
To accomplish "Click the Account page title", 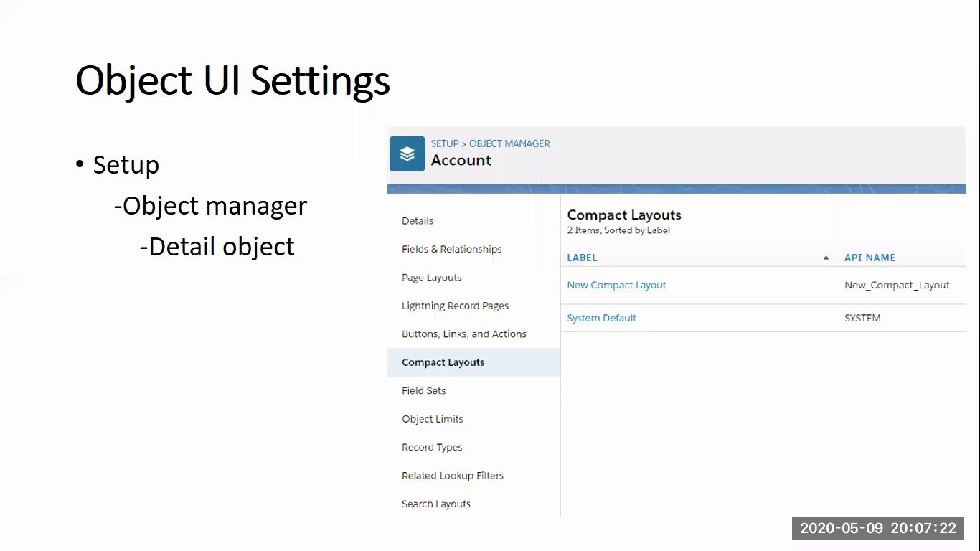I will [461, 161].
